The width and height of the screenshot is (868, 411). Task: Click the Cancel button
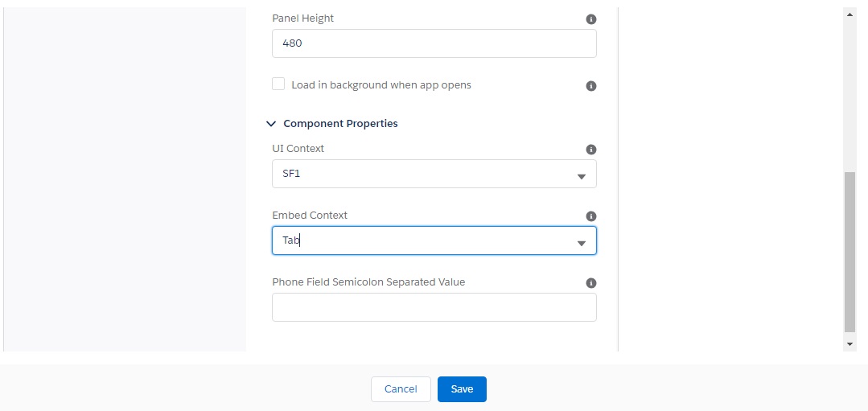pos(401,389)
